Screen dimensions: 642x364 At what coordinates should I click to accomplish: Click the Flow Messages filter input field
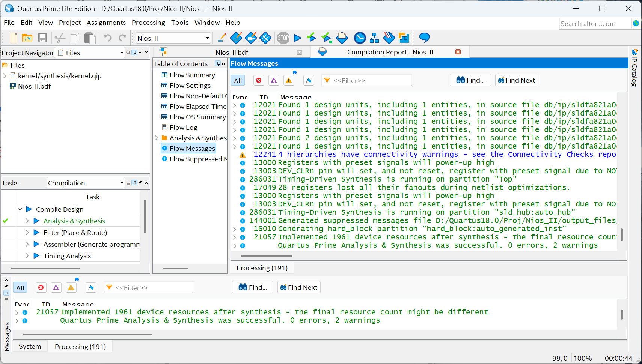pyautogui.click(x=367, y=80)
